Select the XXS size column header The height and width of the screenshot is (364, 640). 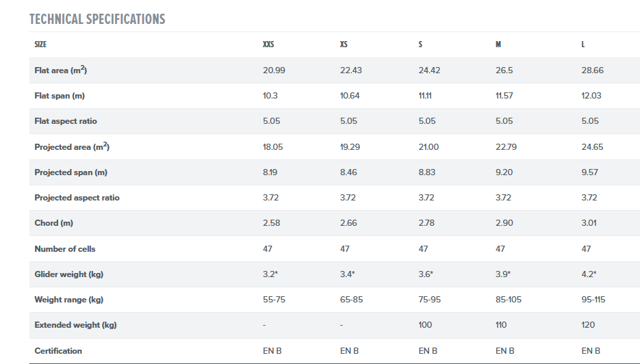pos(268,44)
